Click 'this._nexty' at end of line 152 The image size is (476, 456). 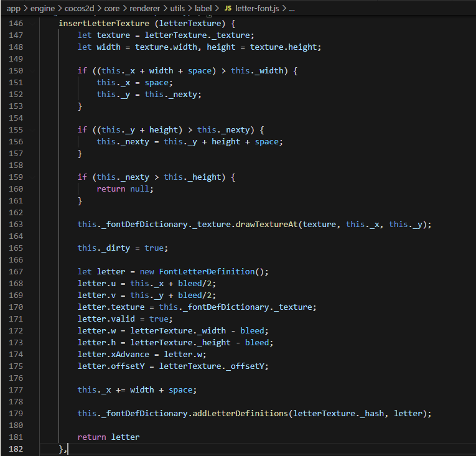pyautogui.click(x=170, y=95)
